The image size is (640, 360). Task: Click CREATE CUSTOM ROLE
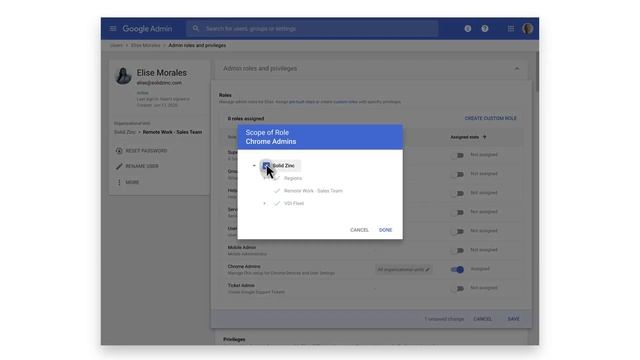click(x=490, y=118)
